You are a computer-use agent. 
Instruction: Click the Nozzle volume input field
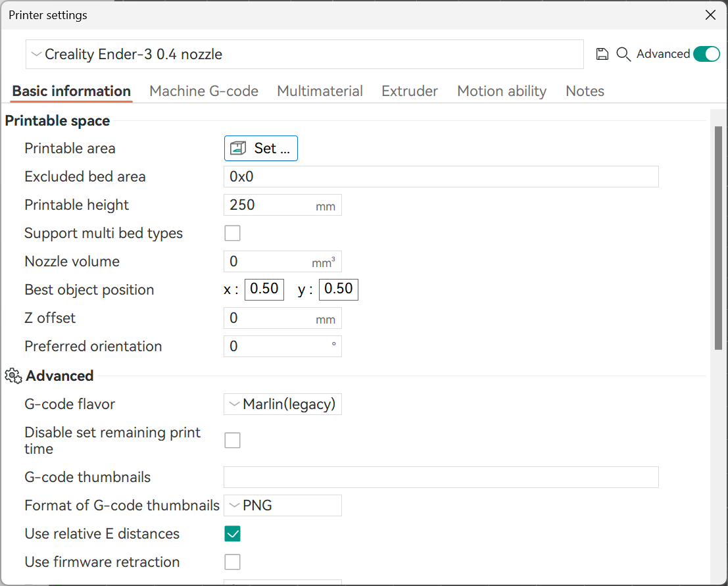click(x=283, y=261)
